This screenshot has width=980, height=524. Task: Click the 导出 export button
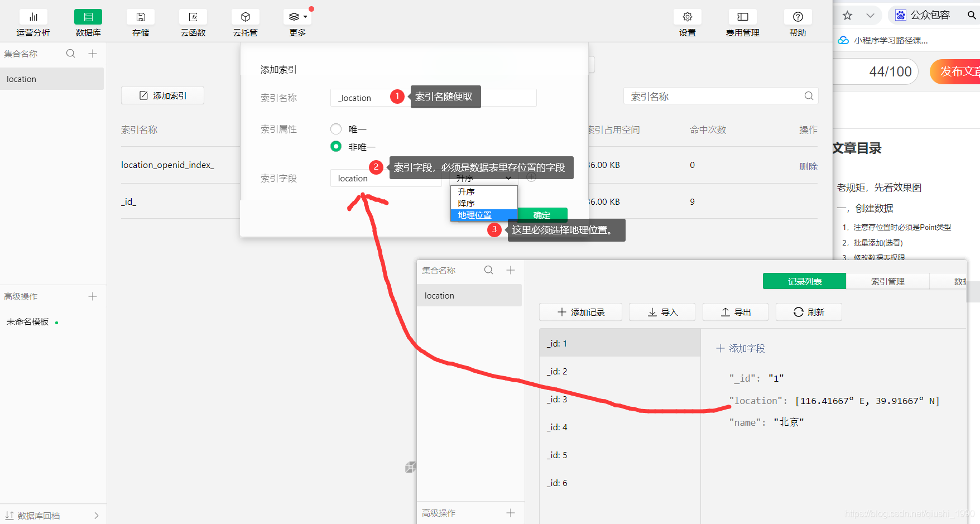[x=736, y=312]
